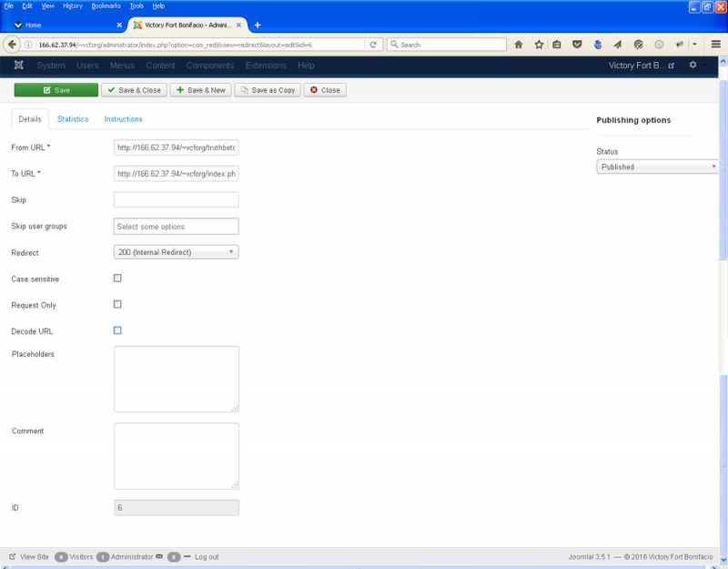
Task: Open the Redirect type dropdown
Action: (176, 252)
